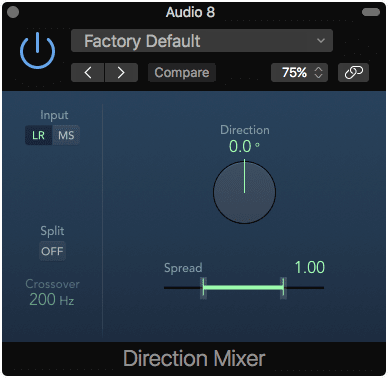This screenshot has height=378, width=388.
Task: Click the Direction 0.0° value field
Action: 244,147
